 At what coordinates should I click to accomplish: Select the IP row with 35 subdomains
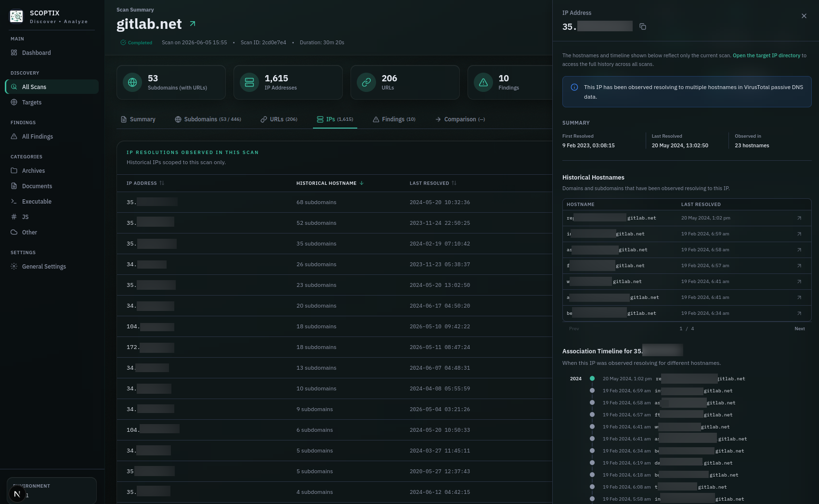(x=334, y=244)
